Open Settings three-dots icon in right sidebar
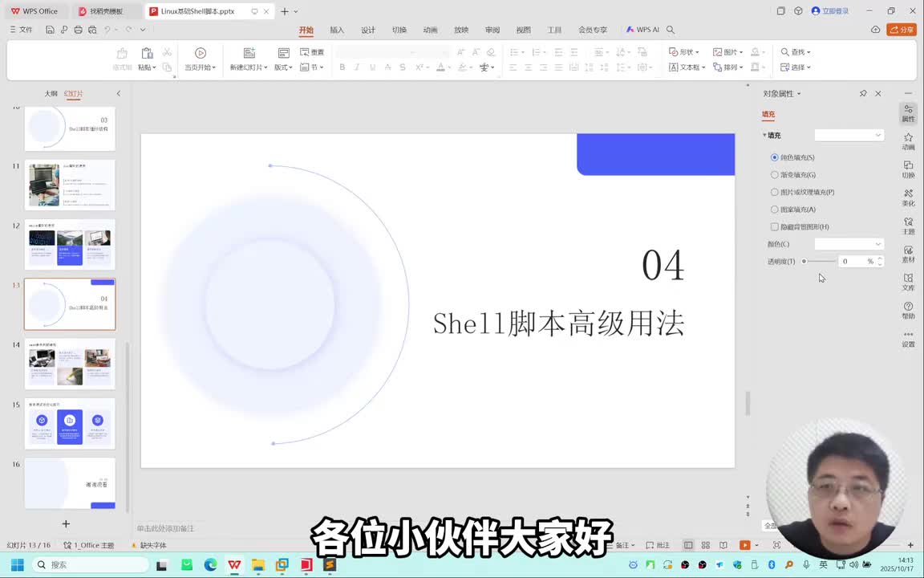924x578 pixels. pyautogui.click(x=908, y=339)
